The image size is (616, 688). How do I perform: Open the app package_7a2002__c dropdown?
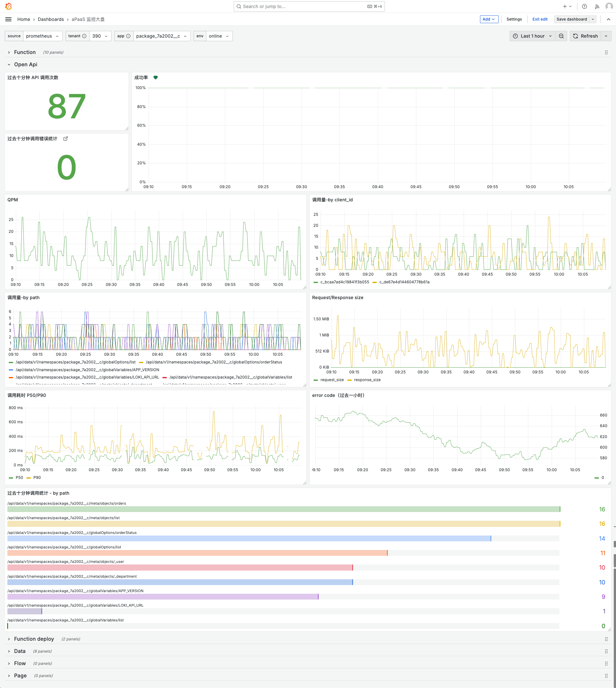pos(162,36)
